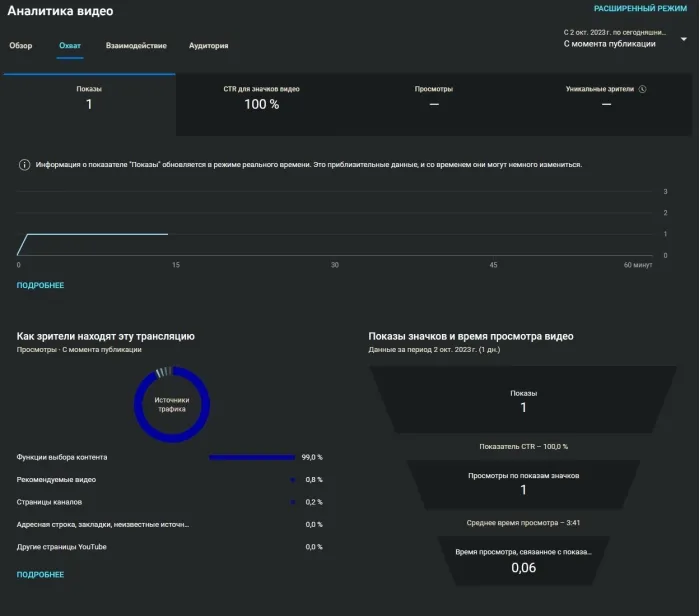Click the Источники трафика donut chart
Image resolution: width=700 pixels, height=616 pixels.
172,404
